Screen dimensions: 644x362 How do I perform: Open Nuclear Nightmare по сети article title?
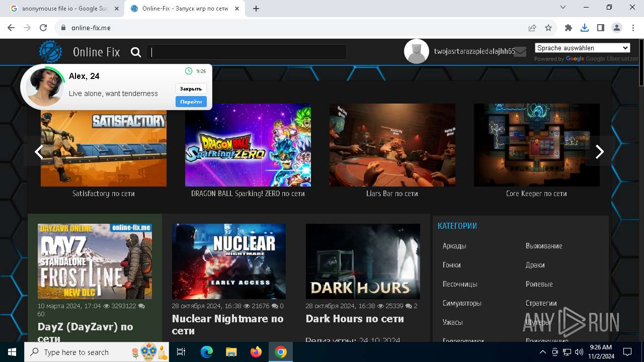click(x=228, y=325)
